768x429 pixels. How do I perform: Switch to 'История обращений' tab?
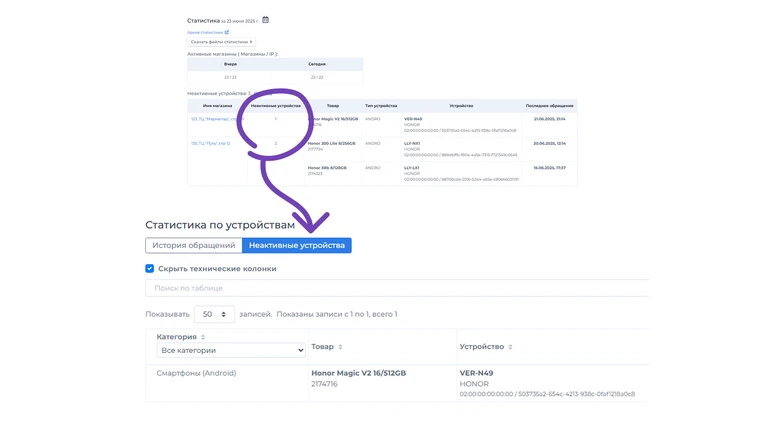click(x=193, y=245)
